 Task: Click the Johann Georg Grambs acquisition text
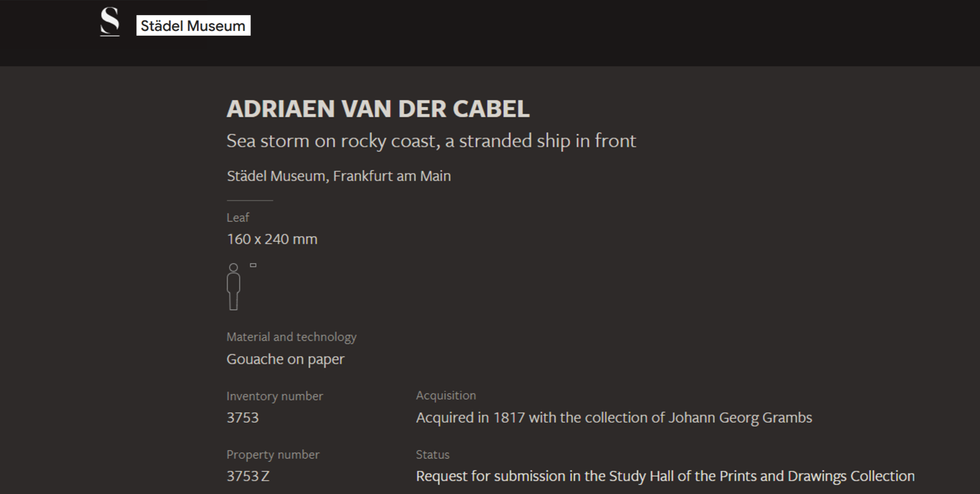point(614,418)
